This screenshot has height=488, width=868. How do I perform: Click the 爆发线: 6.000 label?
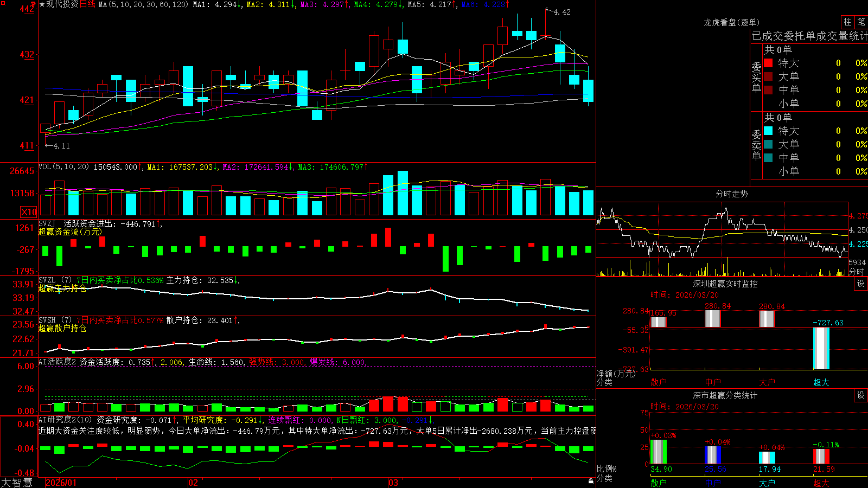(x=338, y=362)
